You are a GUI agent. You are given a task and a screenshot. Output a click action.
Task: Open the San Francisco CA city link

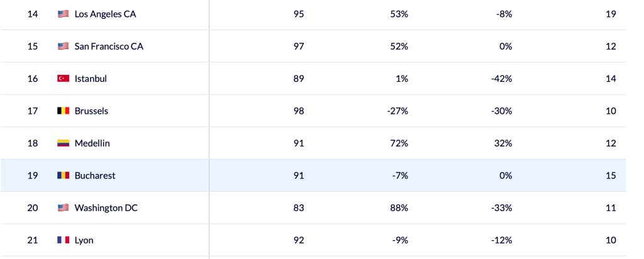click(x=109, y=47)
